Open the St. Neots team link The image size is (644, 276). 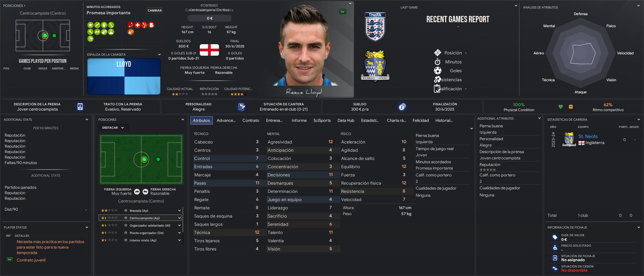[588, 136]
